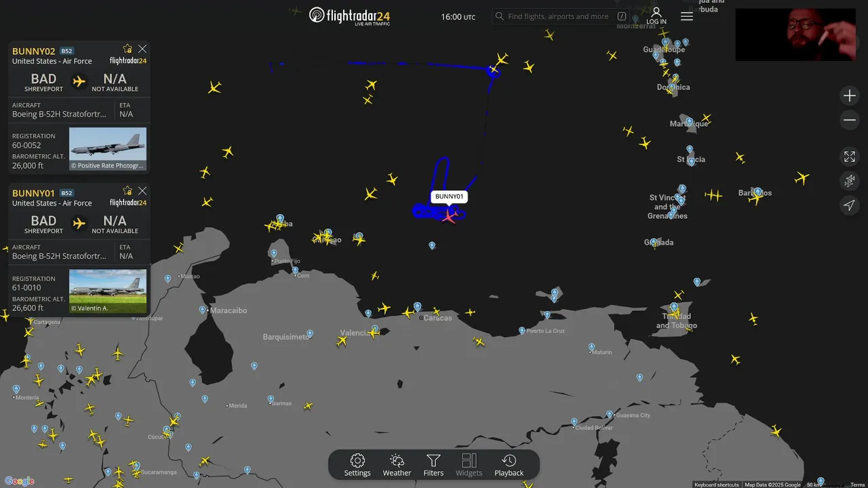Click the Merida city label
This screenshot has height=488, width=868.
click(238, 406)
